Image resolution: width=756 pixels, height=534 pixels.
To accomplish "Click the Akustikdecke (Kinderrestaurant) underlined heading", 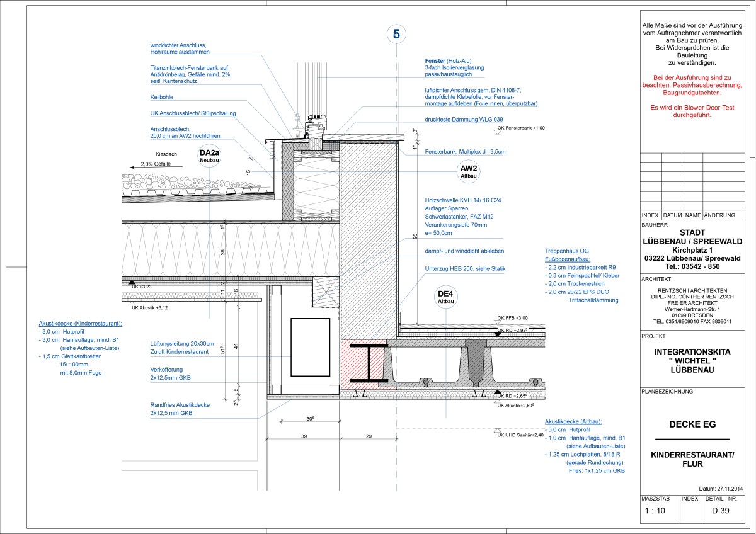I will (80, 323).
